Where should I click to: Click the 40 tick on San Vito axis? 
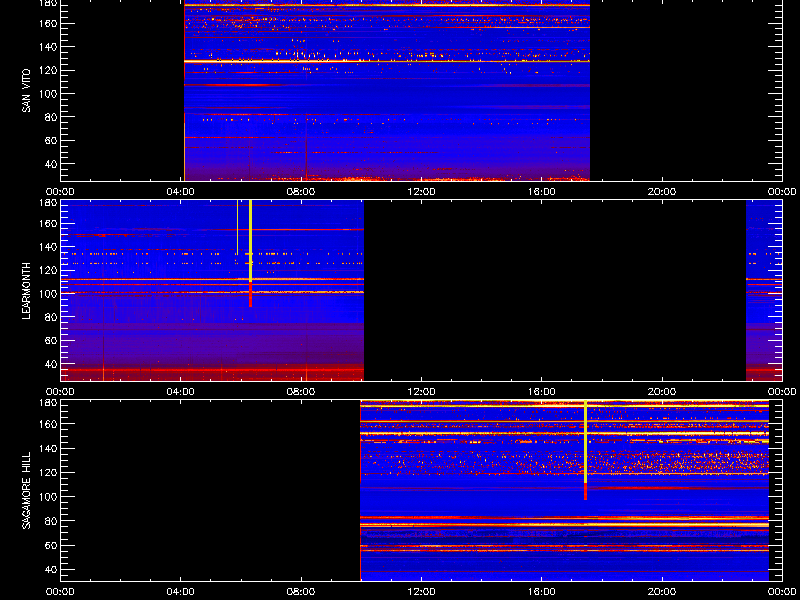pyautogui.click(x=51, y=164)
